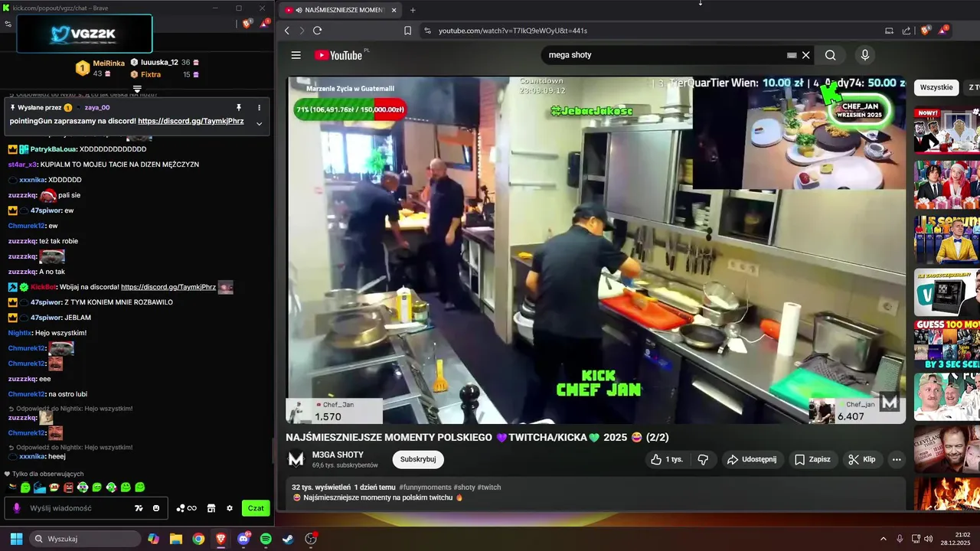
Task: Go to the YouTube home logo
Action: click(338, 55)
